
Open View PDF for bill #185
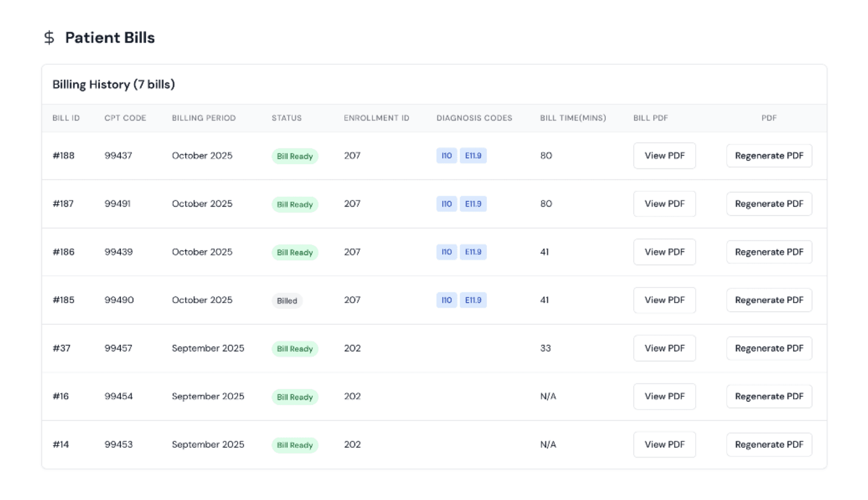664,300
